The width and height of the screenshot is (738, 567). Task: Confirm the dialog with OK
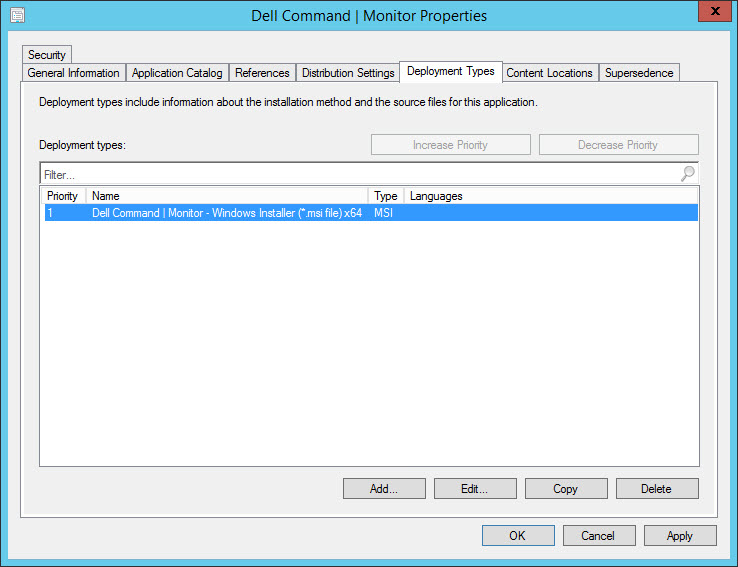[x=517, y=536]
